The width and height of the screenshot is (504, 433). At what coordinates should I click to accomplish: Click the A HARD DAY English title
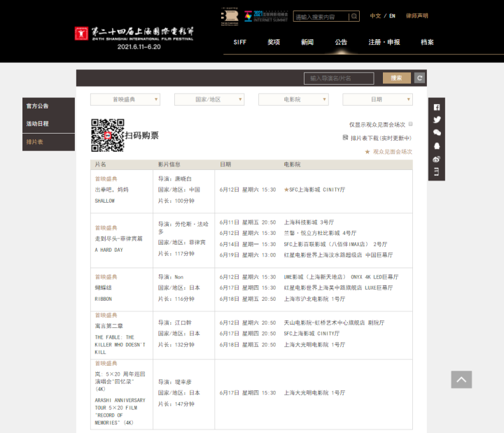(108, 250)
